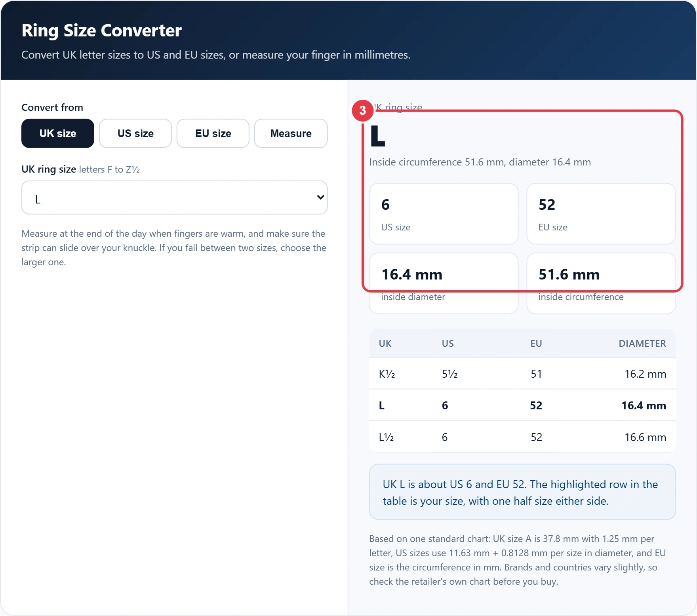Screen dimensions: 697x616
Task: Click the K½ table cell
Action: pyautogui.click(x=387, y=374)
